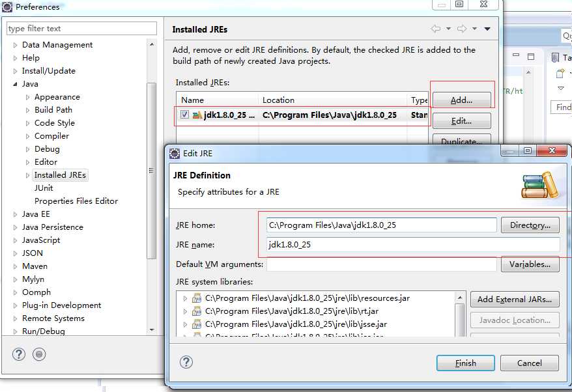Click the Name column header in JRE table
Viewport: 572px width, 392px height.
(x=218, y=100)
